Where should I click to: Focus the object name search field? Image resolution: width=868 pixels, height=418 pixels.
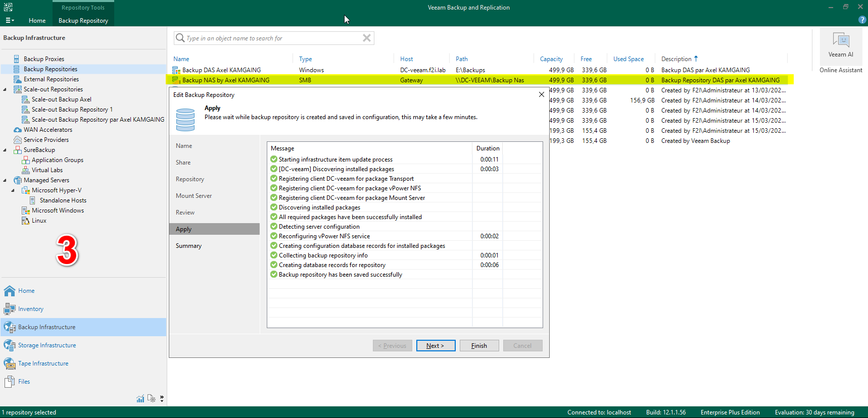pyautogui.click(x=273, y=38)
